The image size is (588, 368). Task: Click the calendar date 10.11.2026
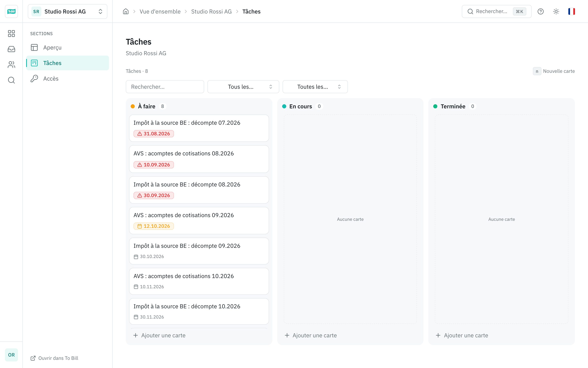click(149, 287)
